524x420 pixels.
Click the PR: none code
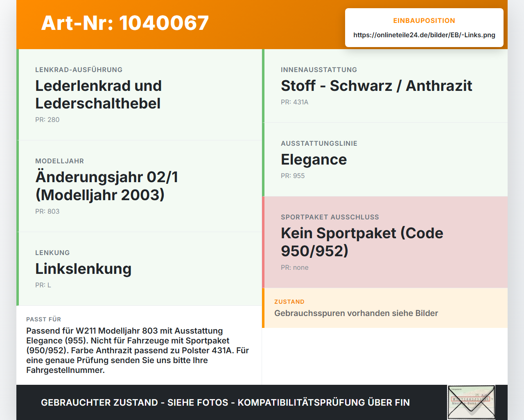(295, 267)
